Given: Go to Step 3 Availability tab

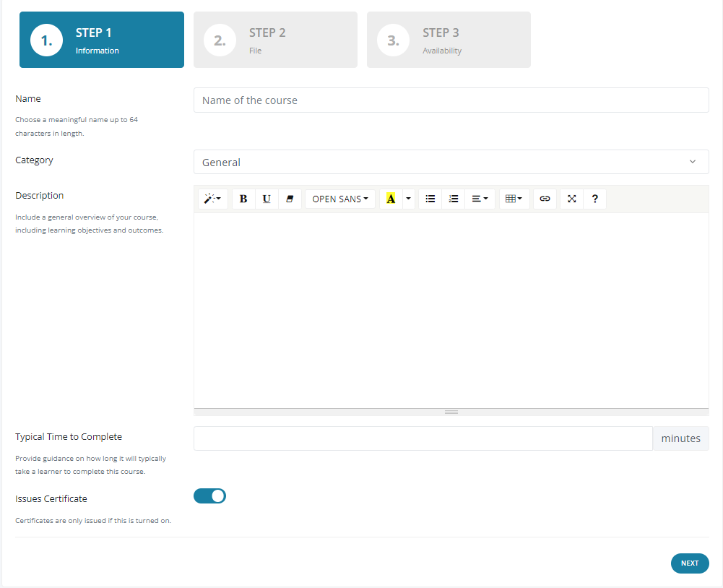Looking at the screenshot, I should coord(449,40).
